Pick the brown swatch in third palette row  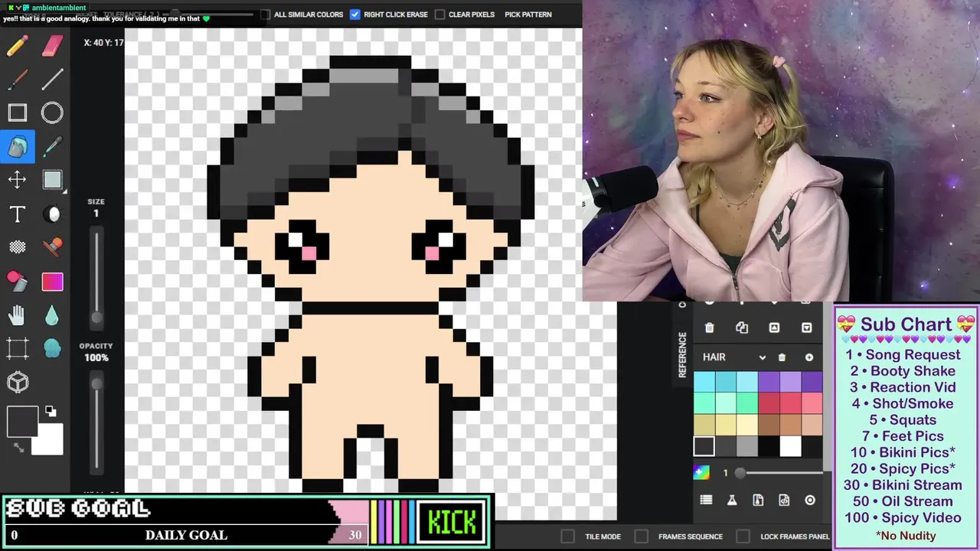click(769, 425)
